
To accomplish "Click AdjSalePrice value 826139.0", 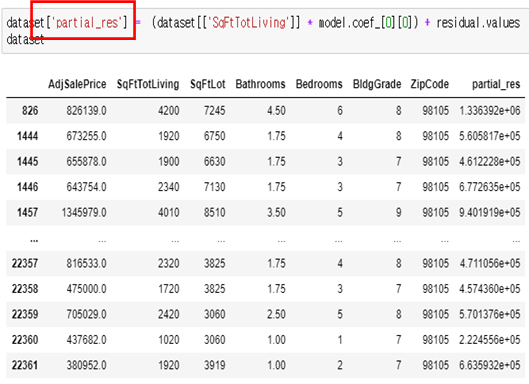I will tap(86, 111).
